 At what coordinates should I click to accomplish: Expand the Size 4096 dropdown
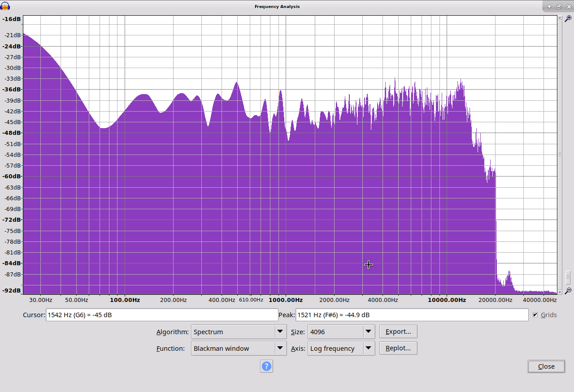(341, 332)
